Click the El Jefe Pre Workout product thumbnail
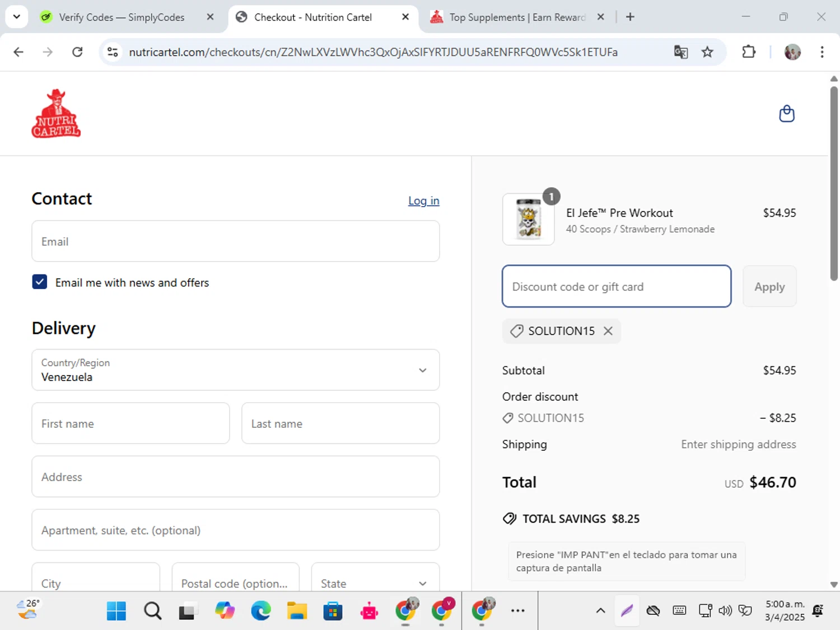The image size is (840, 630). pyautogui.click(x=529, y=220)
